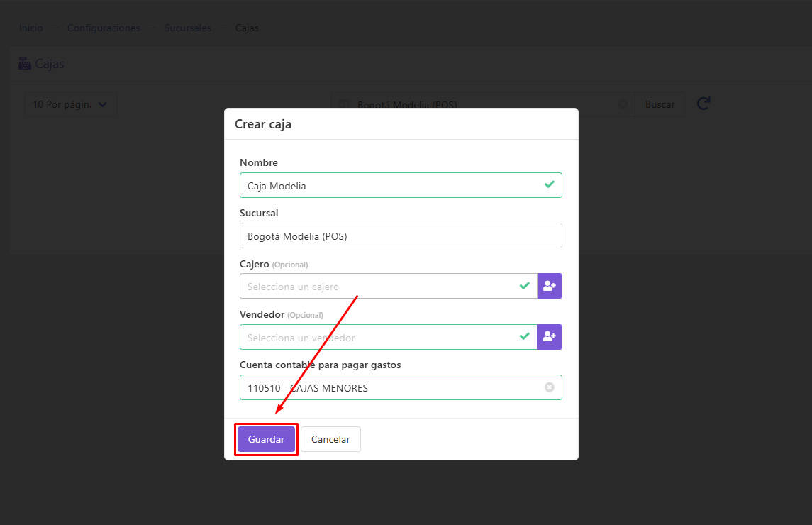The image size is (812, 525).
Task: Expand the 10 Por página dropdown
Action: click(x=70, y=104)
